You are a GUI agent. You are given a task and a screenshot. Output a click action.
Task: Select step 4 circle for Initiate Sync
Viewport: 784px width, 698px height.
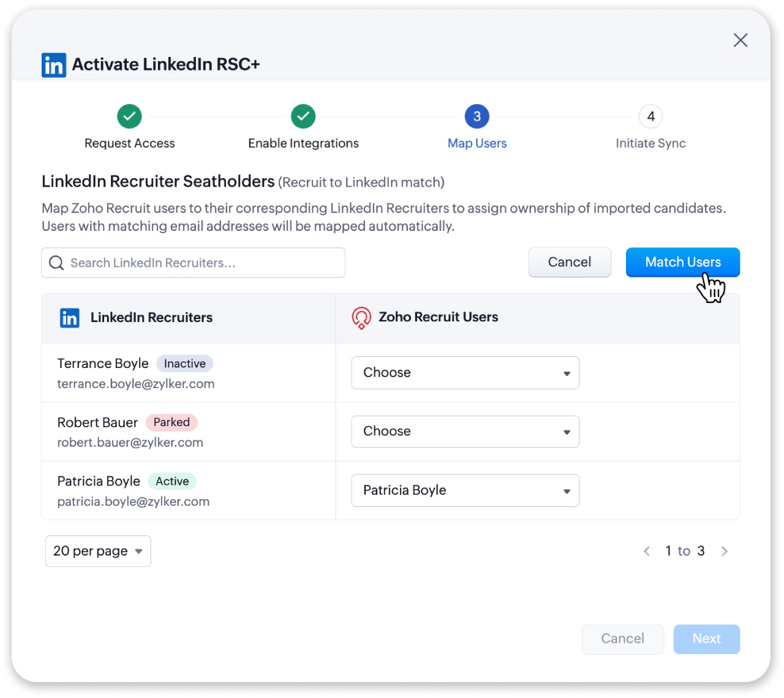click(x=651, y=116)
